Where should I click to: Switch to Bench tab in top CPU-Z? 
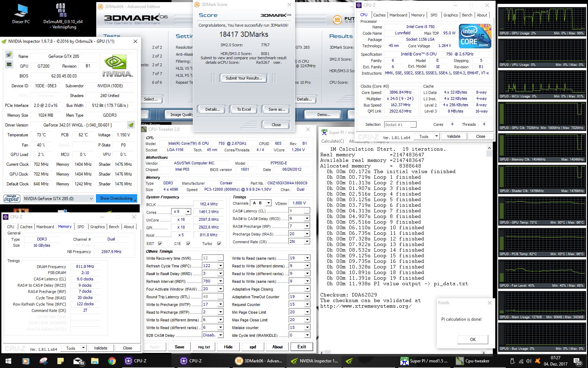pos(467,15)
